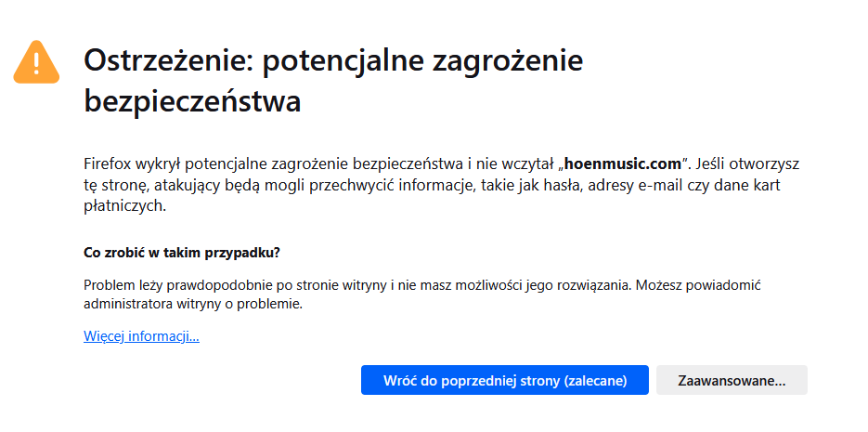
Task: Click the "Co zrobić w takim przypadku?" subheading
Action: pos(182,253)
